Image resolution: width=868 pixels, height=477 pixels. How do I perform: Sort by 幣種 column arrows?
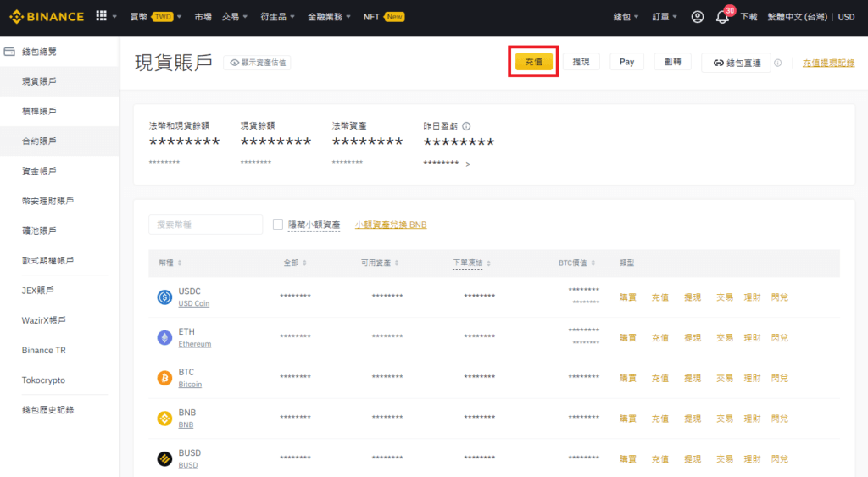(180, 263)
